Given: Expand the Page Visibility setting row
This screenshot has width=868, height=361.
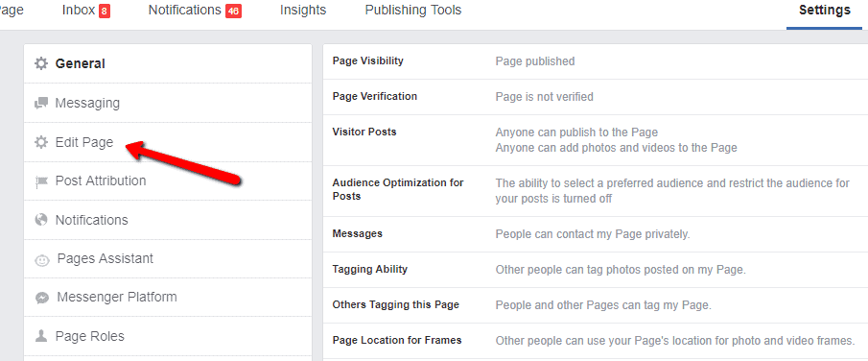Looking at the screenshot, I should [596, 61].
